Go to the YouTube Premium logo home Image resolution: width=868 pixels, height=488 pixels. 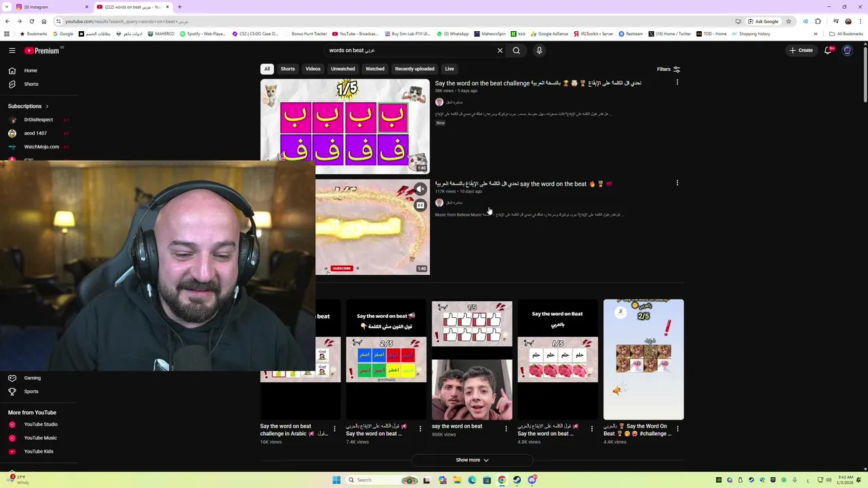click(x=42, y=50)
